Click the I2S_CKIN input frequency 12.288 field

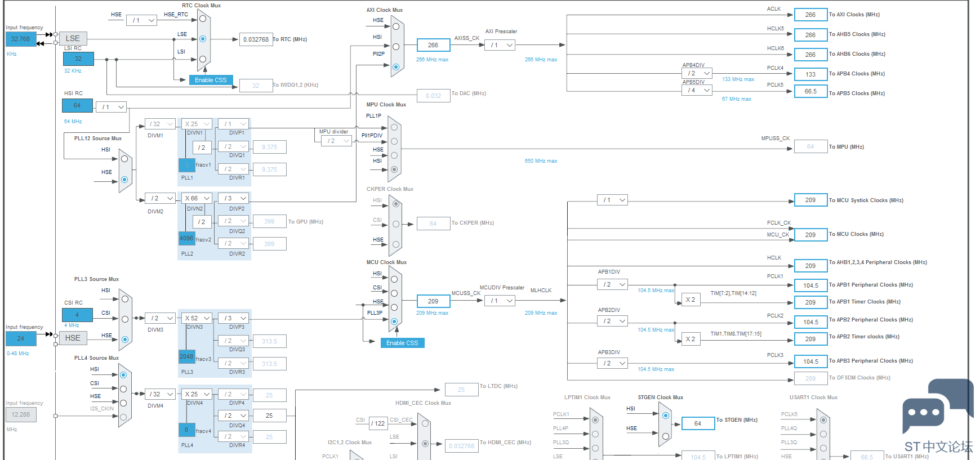[21, 414]
